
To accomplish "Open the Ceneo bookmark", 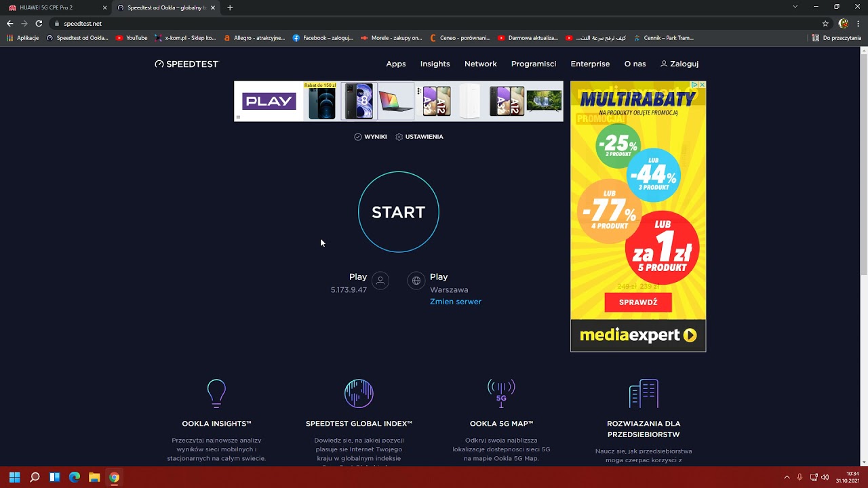I will [460, 38].
